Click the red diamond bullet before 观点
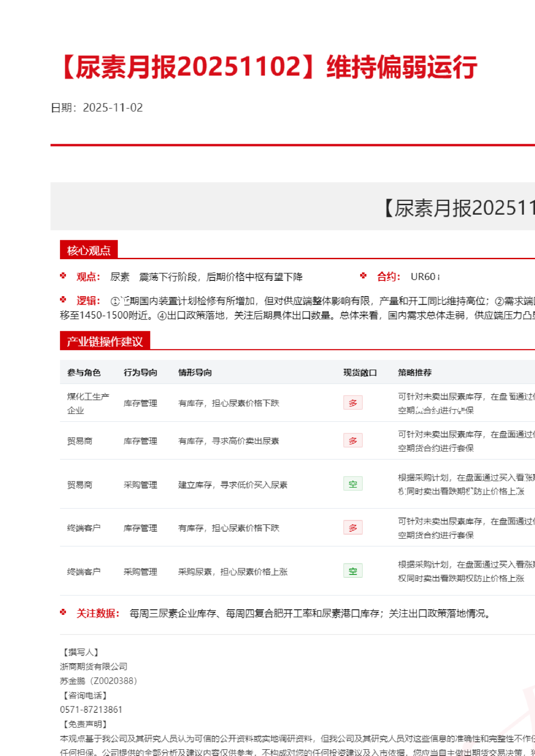Screen dimensions: 535x756 pos(63,276)
